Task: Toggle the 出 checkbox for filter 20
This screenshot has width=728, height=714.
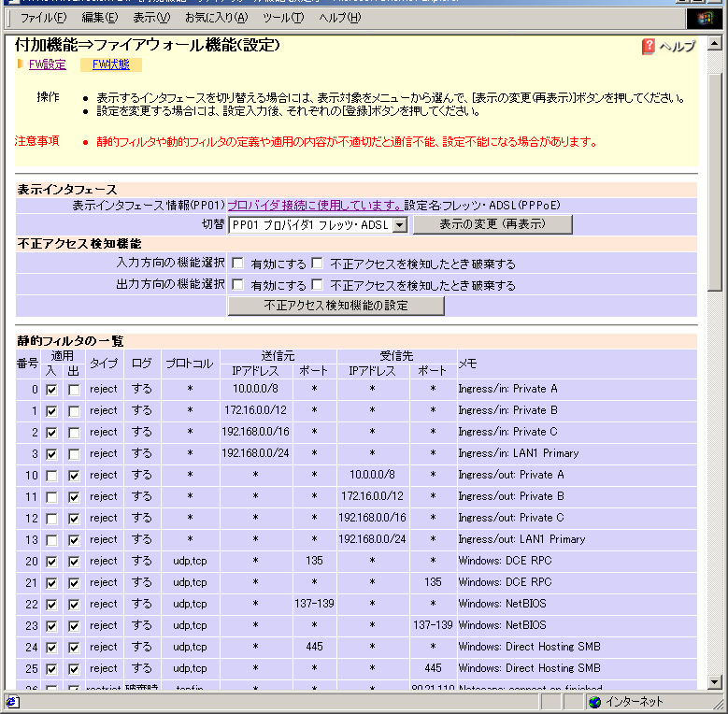Action: (74, 561)
